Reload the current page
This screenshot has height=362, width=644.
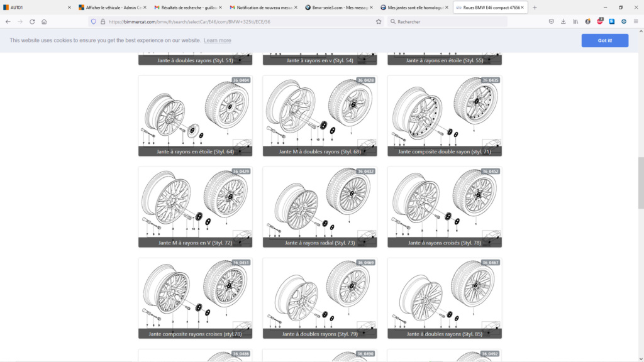[x=32, y=22]
